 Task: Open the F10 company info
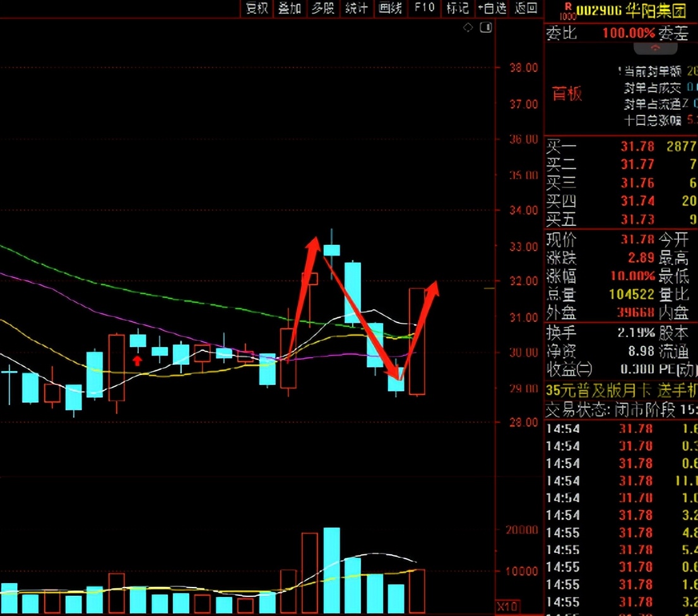tap(424, 8)
